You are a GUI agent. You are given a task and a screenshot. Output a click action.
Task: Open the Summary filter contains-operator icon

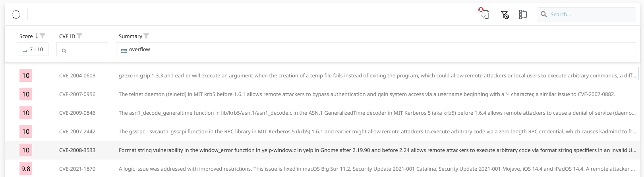click(124, 50)
